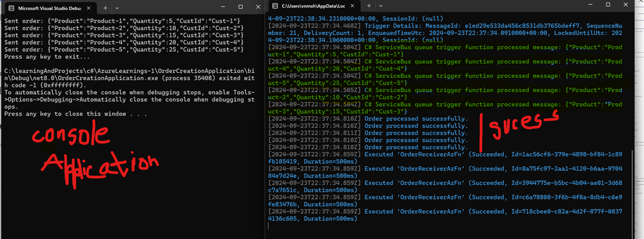
Task: Close the Visual Studio Debug console window
Action: [257, 6]
